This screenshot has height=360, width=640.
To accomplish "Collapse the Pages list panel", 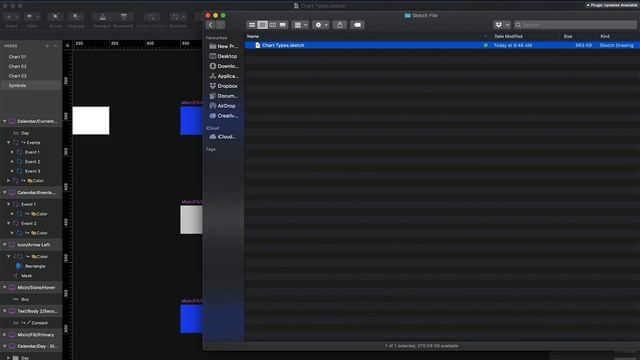I will [55, 46].
